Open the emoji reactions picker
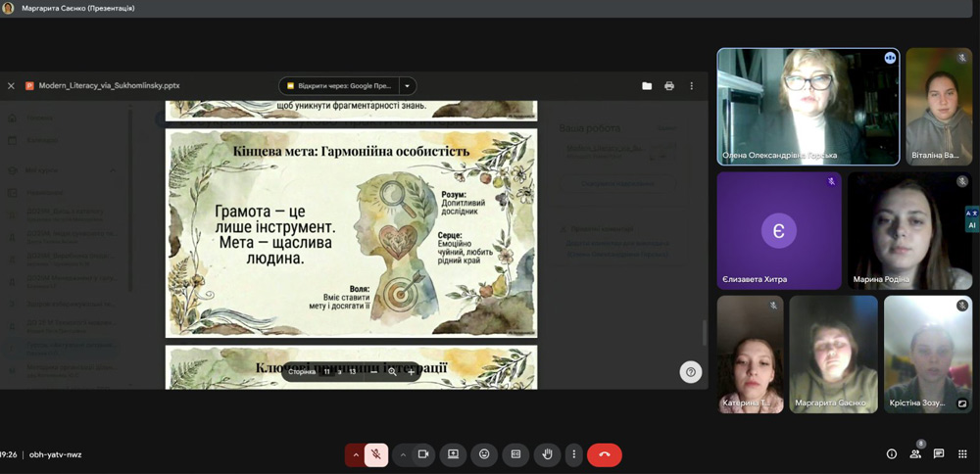Image resolution: width=980 pixels, height=474 pixels. 484,454
